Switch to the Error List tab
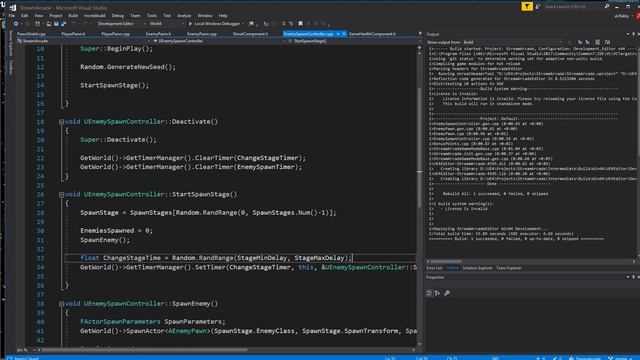This screenshot has width=640, height=360. (x=434, y=268)
